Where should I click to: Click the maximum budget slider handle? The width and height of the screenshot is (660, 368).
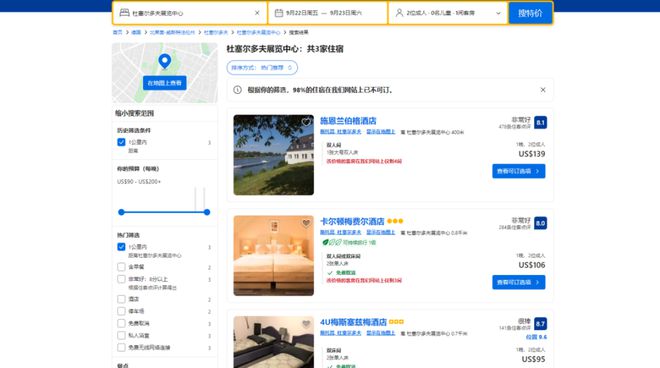(x=207, y=212)
